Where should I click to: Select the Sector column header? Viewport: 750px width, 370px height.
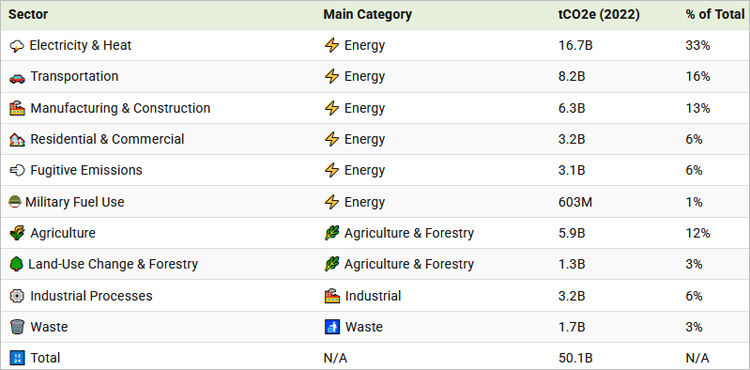(x=28, y=15)
